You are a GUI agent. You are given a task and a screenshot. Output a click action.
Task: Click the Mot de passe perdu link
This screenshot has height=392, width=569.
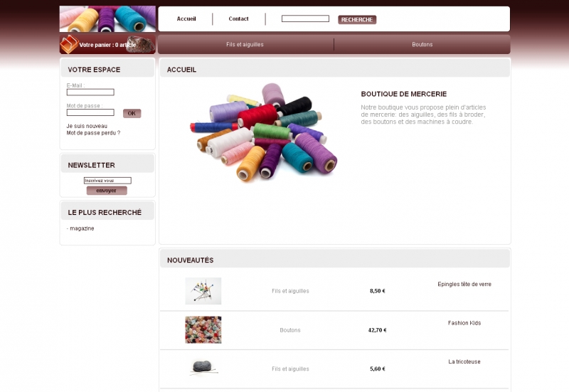click(x=93, y=133)
